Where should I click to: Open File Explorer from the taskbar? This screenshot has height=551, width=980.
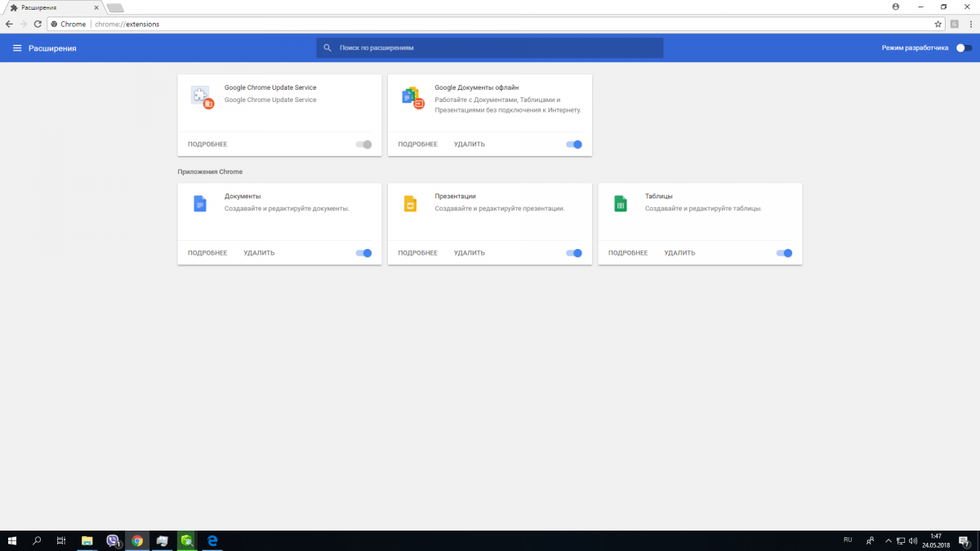(87, 540)
